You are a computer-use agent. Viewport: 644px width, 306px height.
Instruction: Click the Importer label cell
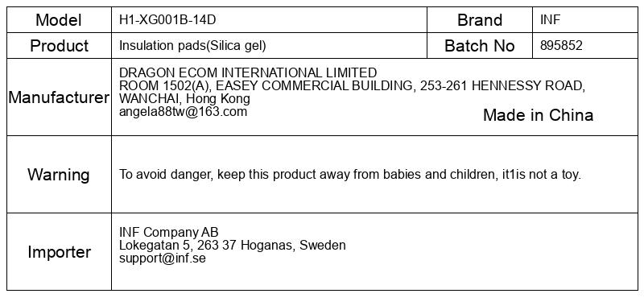click(59, 252)
